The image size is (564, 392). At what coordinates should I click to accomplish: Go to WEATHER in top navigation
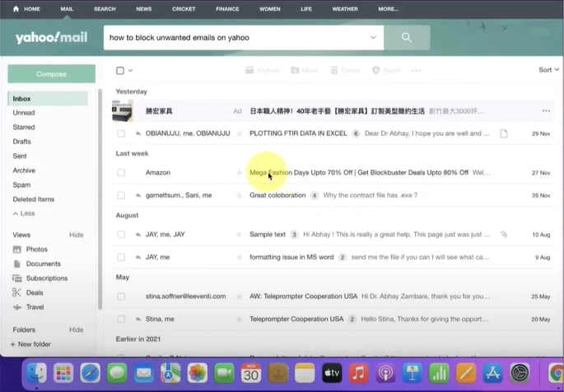(345, 9)
